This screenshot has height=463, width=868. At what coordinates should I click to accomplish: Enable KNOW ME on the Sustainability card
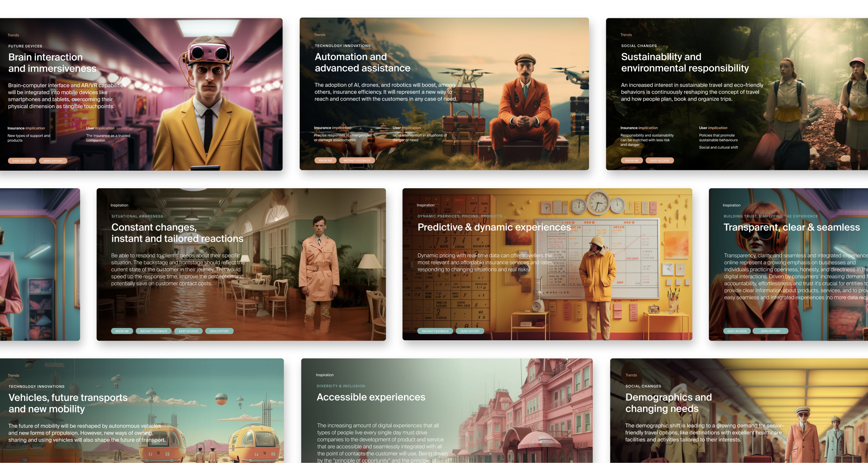pyautogui.click(x=632, y=160)
